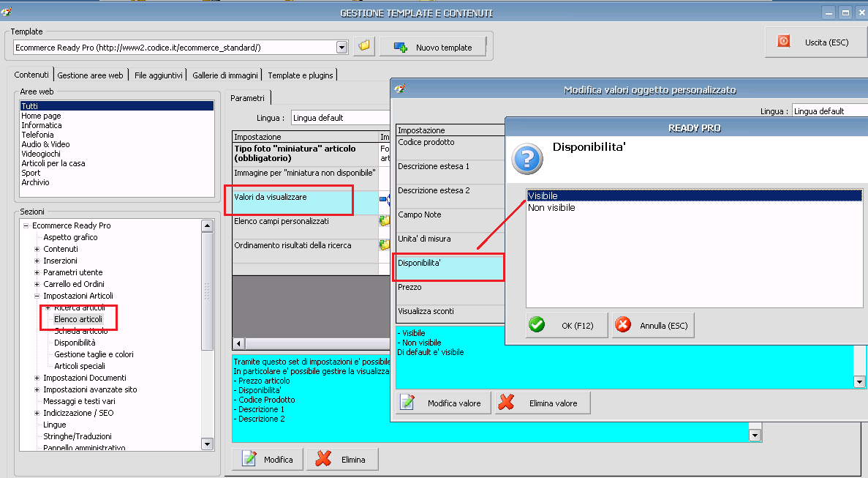Confirm with OK (F12) button

(567, 325)
